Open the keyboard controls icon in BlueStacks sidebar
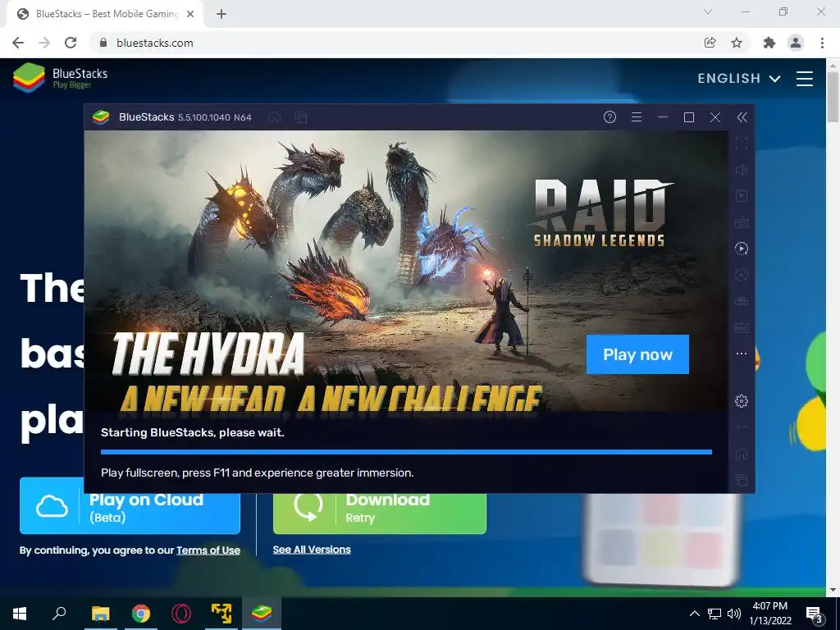 tap(742, 222)
